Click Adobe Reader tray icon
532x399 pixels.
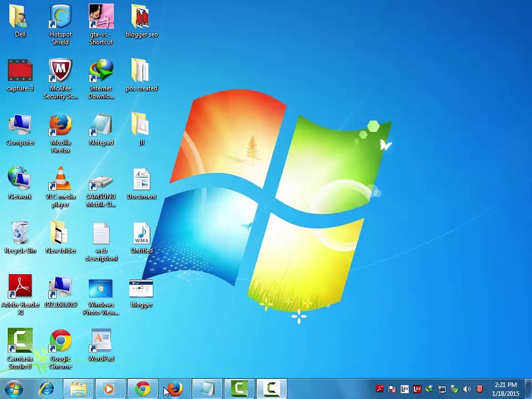[x=380, y=389]
